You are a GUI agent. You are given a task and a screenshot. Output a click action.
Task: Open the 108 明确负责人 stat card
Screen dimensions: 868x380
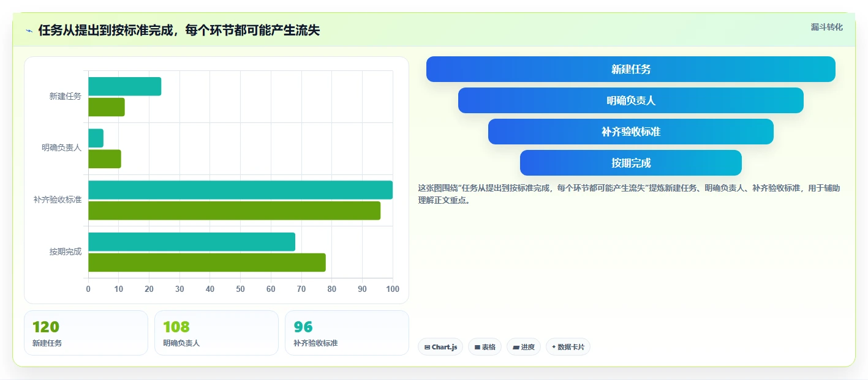point(216,333)
